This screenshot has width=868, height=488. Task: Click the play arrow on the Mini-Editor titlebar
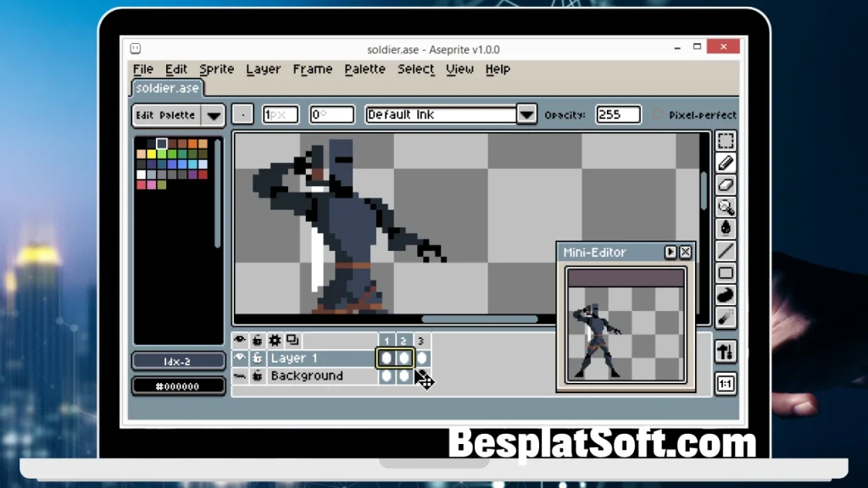click(670, 252)
